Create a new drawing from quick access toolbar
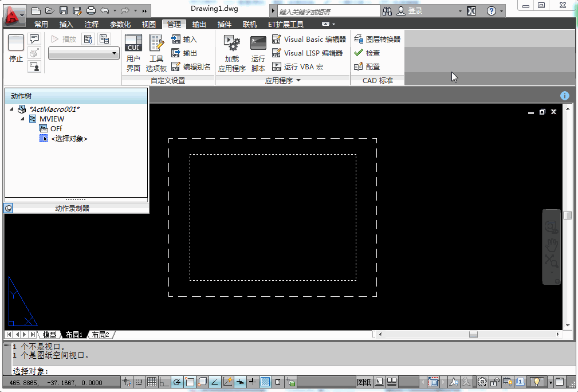 tap(36, 11)
